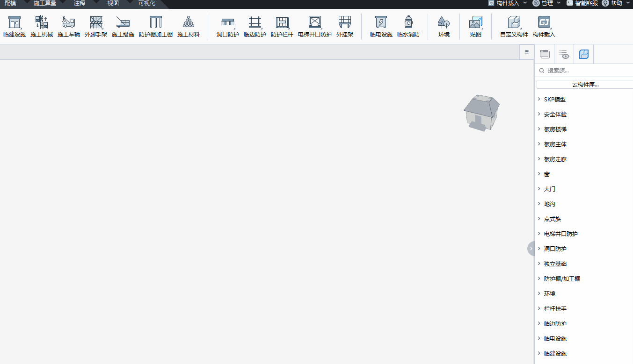633x364 pixels.
Task: Open the 环境 environment trees tool
Action: (444, 27)
